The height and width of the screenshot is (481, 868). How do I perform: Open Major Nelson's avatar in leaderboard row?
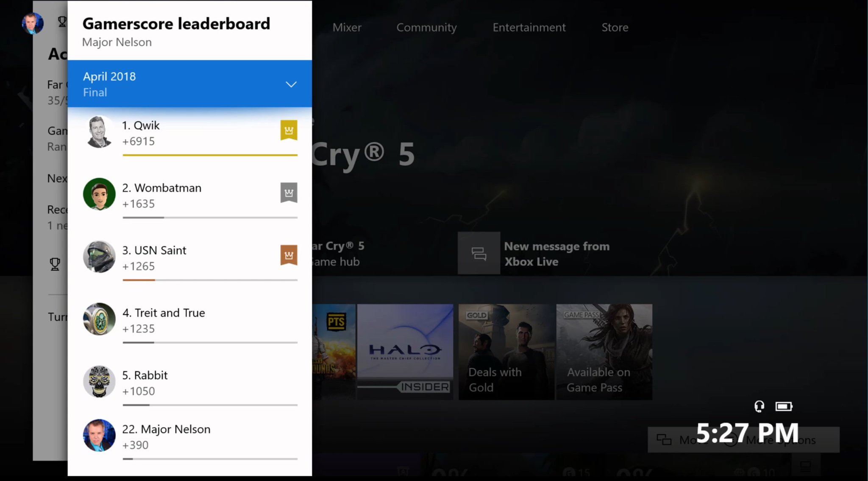tap(99, 436)
